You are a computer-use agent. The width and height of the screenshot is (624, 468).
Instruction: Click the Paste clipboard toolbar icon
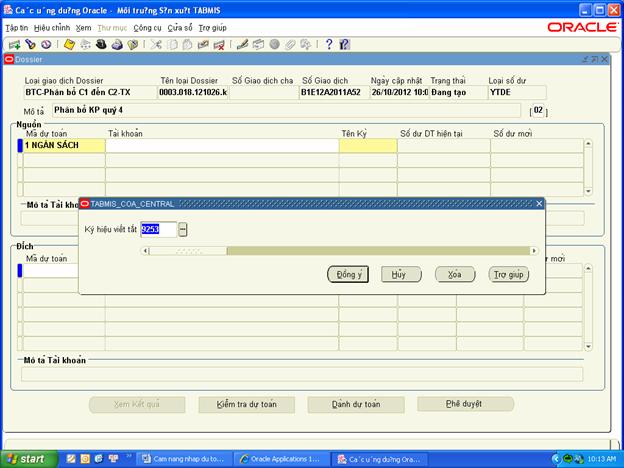coord(187,44)
